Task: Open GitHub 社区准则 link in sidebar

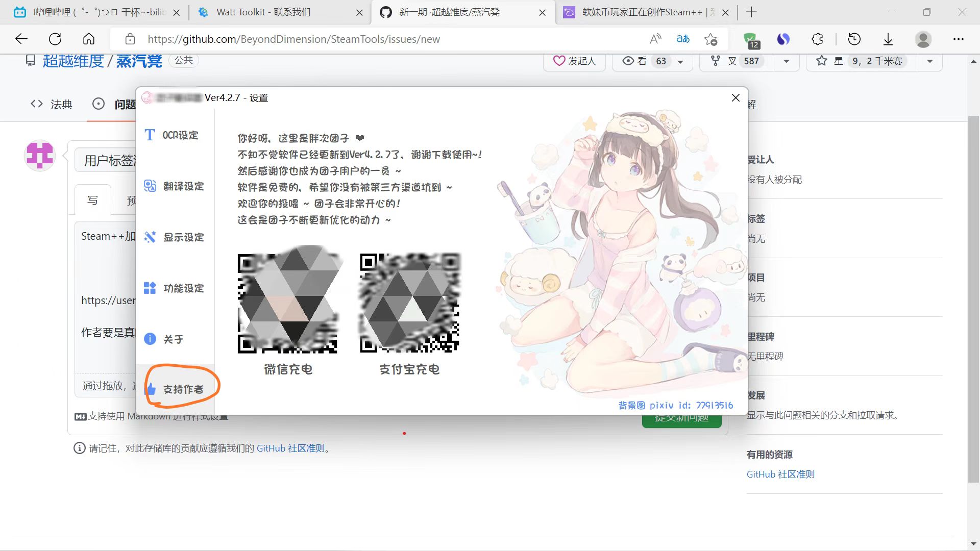Action: point(780,474)
